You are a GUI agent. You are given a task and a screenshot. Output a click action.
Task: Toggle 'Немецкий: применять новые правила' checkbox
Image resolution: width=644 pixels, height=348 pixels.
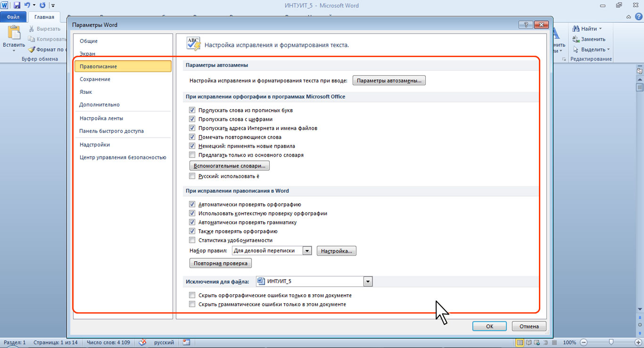pyautogui.click(x=192, y=146)
